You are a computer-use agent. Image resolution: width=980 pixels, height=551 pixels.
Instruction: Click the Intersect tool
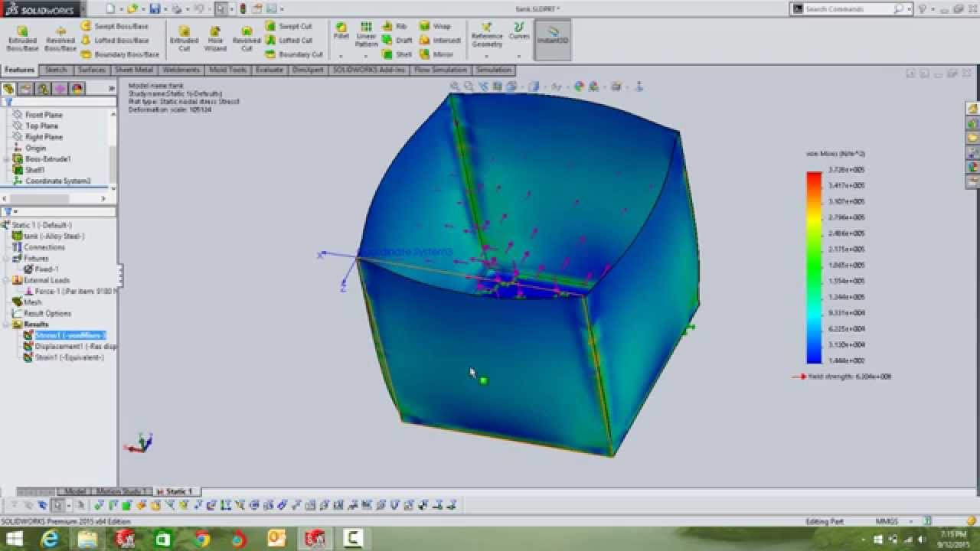point(440,41)
